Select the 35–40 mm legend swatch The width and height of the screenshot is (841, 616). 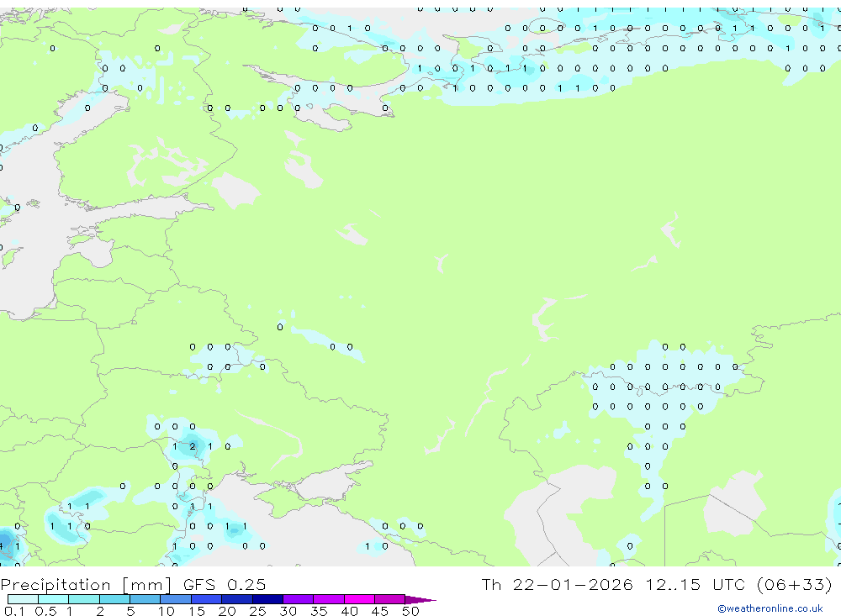pyautogui.click(x=329, y=599)
